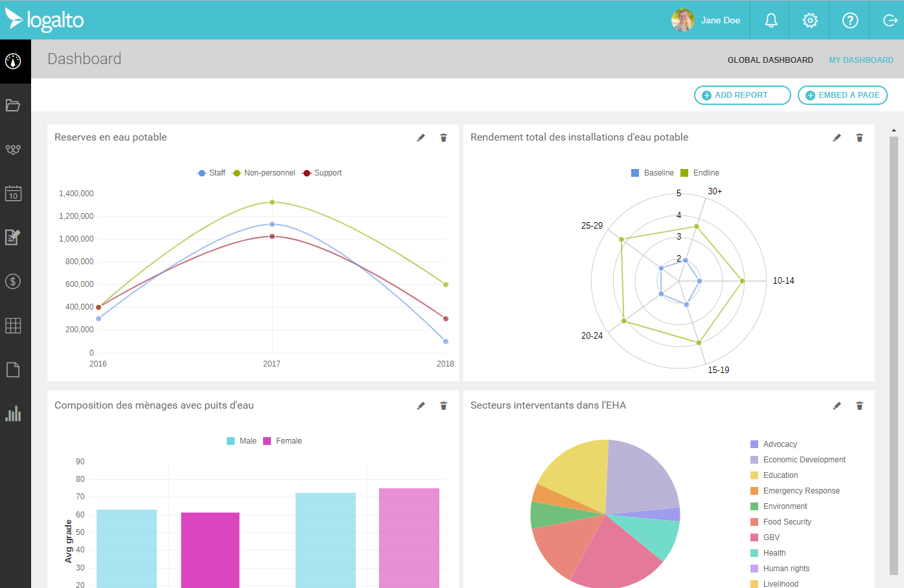
Task: Open the Projects folder icon in sidebar
Action: (x=13, y=105)
